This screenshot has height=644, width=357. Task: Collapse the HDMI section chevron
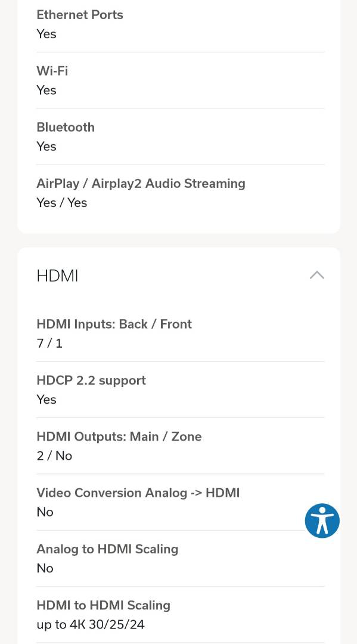[x=317, y=275]
